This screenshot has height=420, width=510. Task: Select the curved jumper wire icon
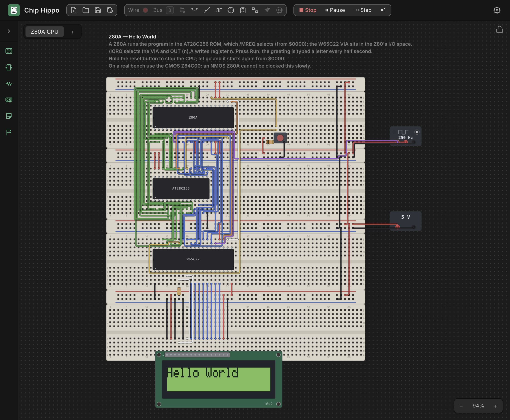point(194,10)
